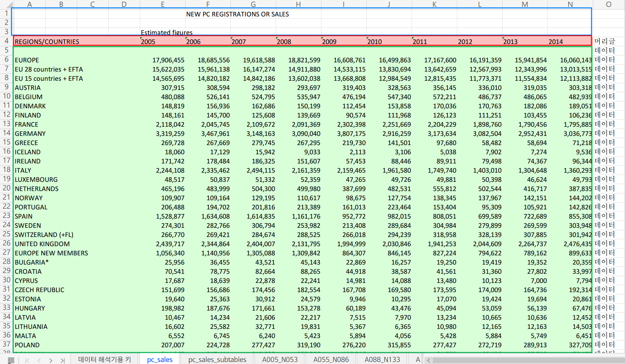Select the GERMANY row label
The width and height of the screenshot is (625, 364).
pos(30,134)
